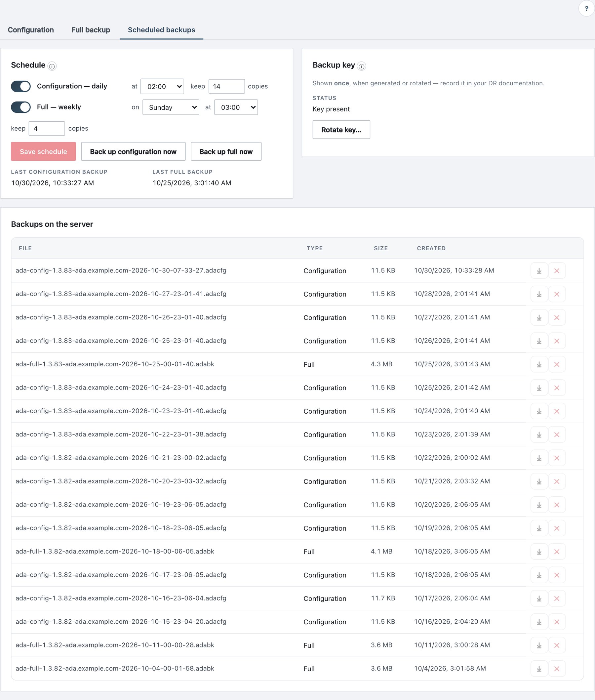Show Schedule info tooltip icon

tap(52, 66)
